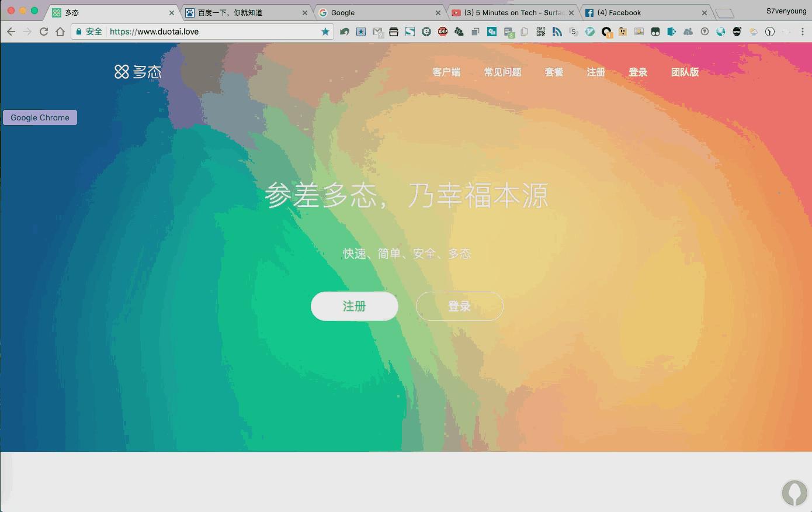Reload the current page
The height and width of the screenshot is (512, 812).
tap(44, 32)
